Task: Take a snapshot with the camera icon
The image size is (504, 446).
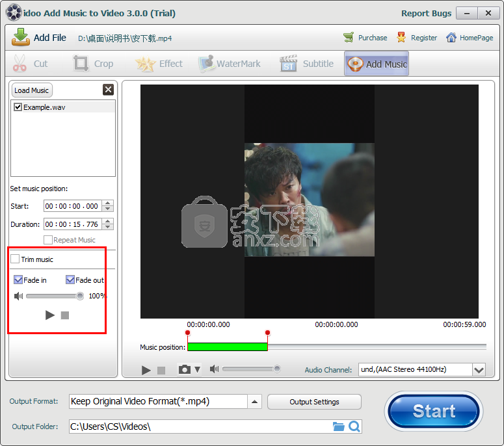Action: click(185, 369)
